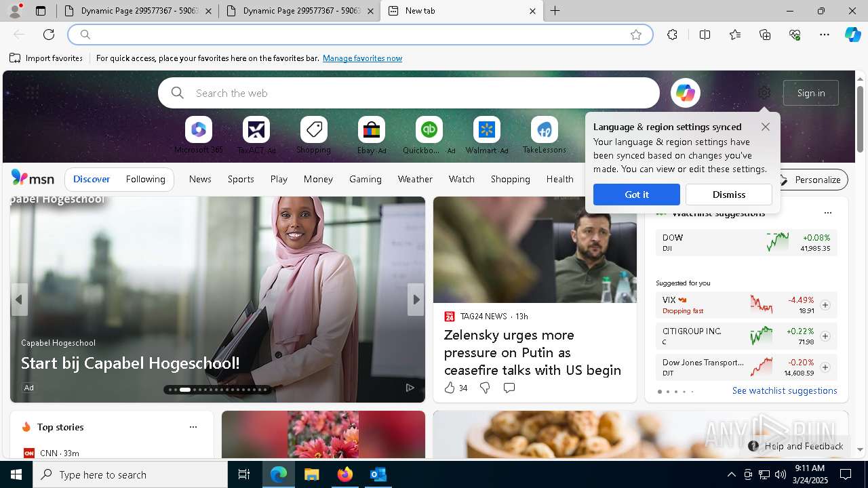The height and width of the screenshot is (488, 868).
Task: Open the Personalize button
Action: click(x=810, y=180)
